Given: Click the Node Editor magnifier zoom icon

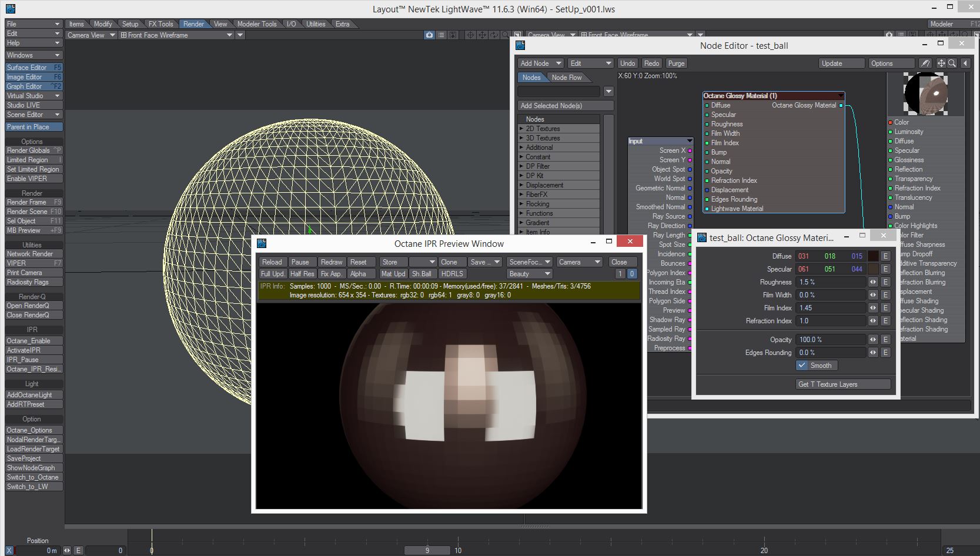Looking at the screenshot, I should (x=952, y=63).
